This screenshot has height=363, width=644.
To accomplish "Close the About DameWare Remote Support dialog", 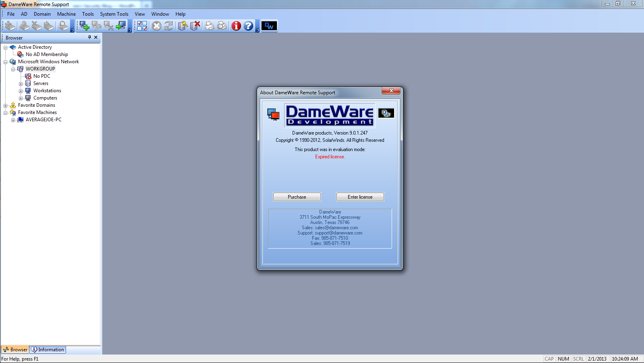I will 391,91.
